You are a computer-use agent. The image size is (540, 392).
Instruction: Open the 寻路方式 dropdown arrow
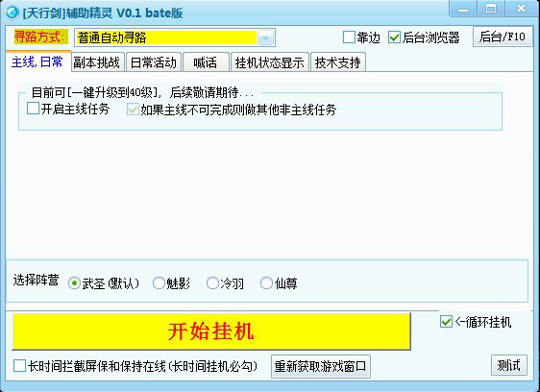265,37
